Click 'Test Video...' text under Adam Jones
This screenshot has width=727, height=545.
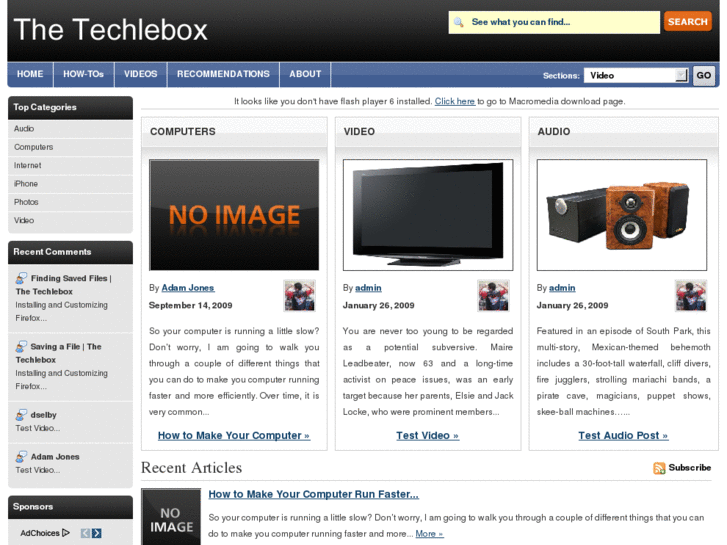(x=38, y=470)
